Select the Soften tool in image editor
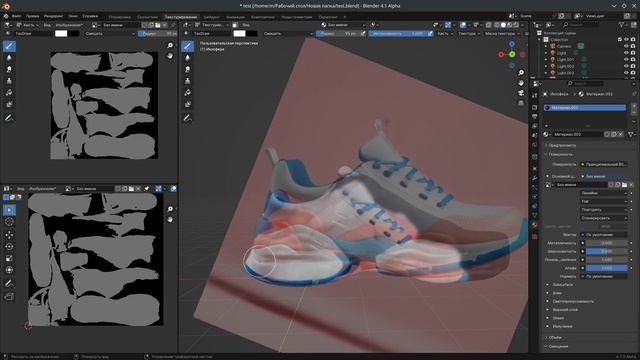The height and width of the screenshot is (360, 640). click(x=9, y=58)
